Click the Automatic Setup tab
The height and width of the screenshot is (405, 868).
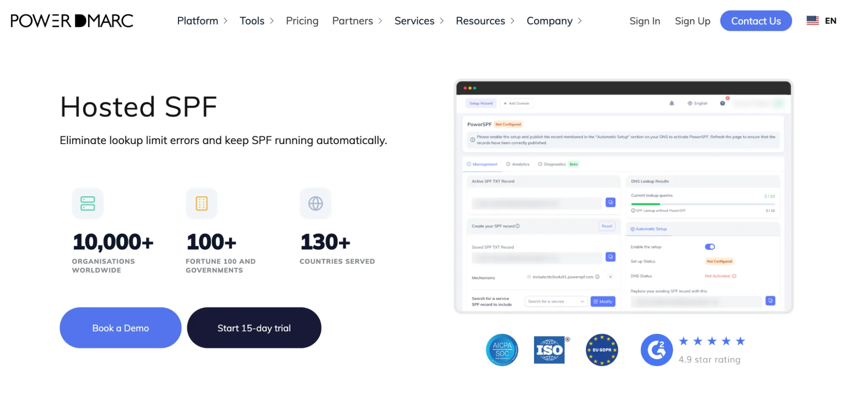[x=649, y=229]
